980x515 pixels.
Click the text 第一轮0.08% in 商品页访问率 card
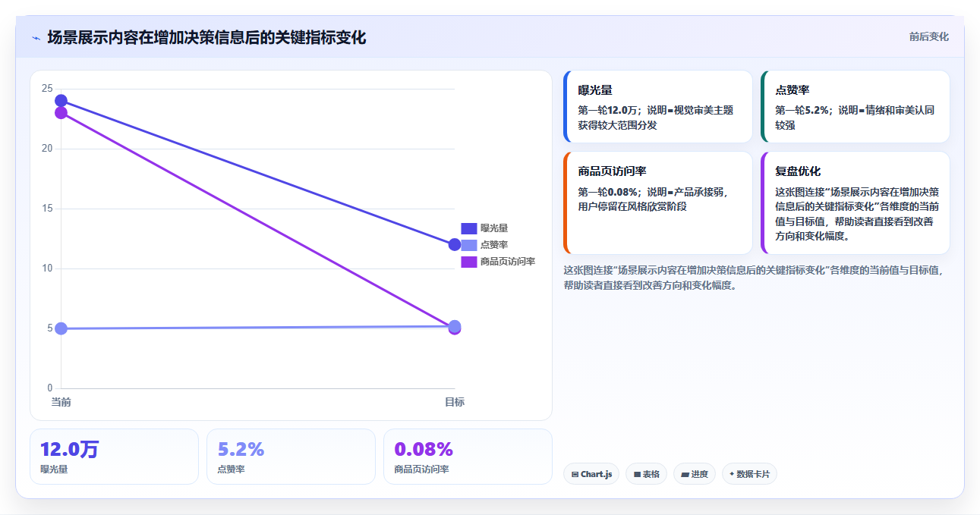click(x=607, y=192)
